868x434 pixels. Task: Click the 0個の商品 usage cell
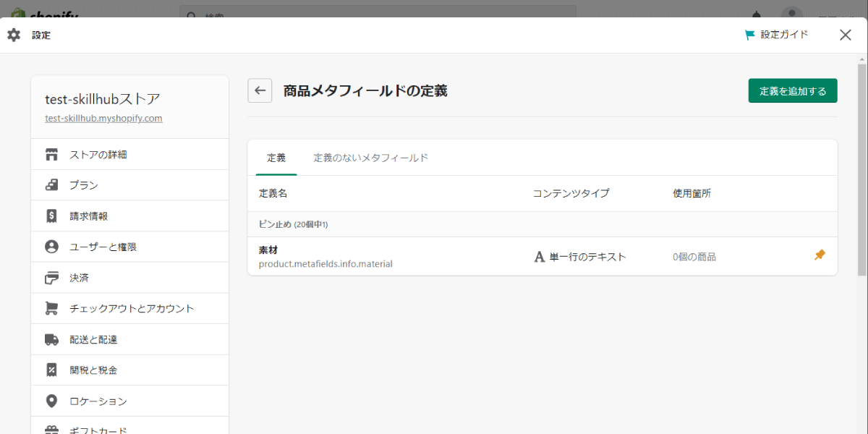(x=694, y=257)
